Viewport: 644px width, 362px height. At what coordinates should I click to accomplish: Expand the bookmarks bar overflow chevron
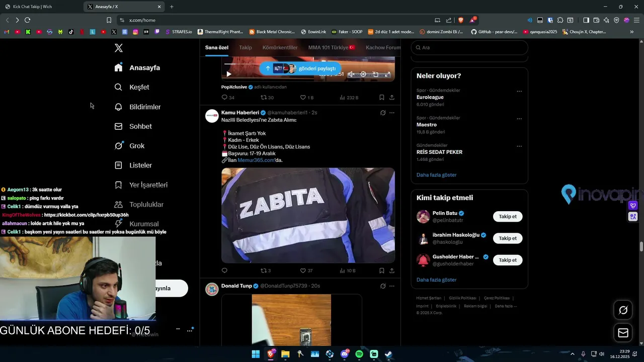click(x=632, y=32)
